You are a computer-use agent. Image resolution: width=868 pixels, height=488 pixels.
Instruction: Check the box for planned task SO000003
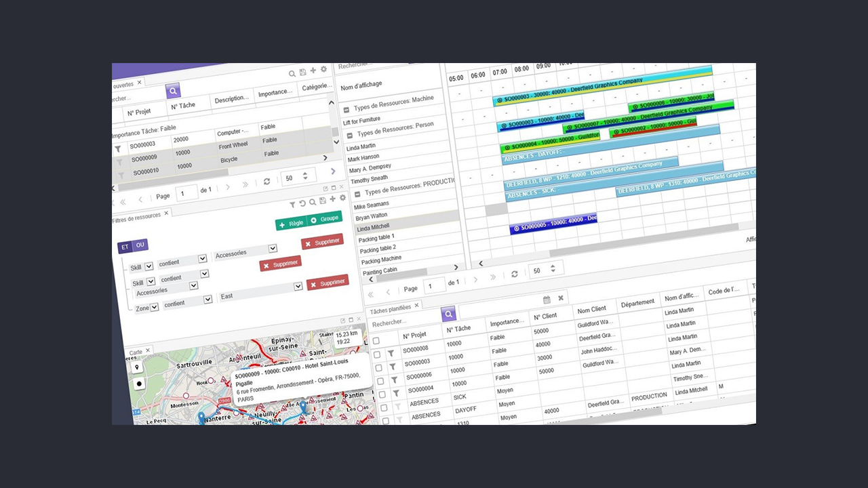point(378,368)
